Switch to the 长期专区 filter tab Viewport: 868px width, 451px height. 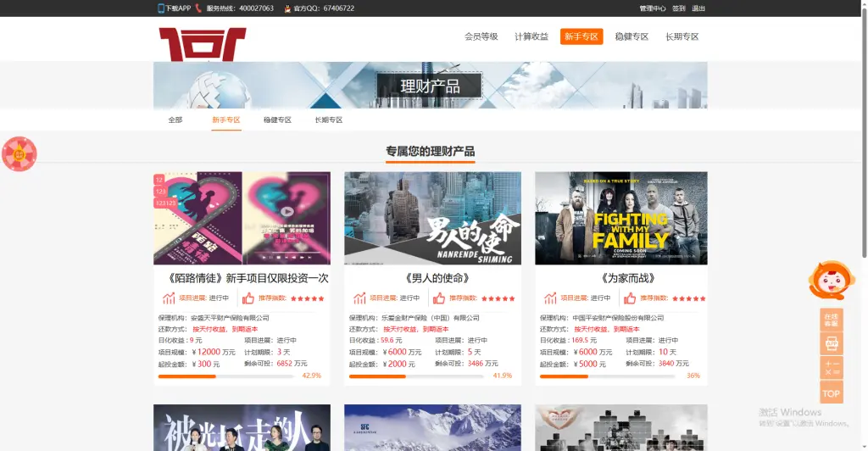point(329,120)
